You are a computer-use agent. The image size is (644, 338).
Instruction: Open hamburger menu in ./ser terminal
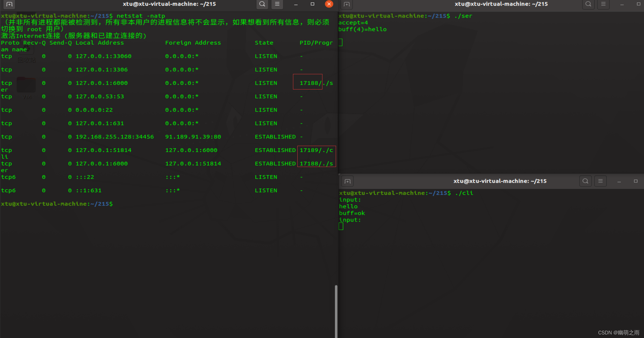pos(603,4)
